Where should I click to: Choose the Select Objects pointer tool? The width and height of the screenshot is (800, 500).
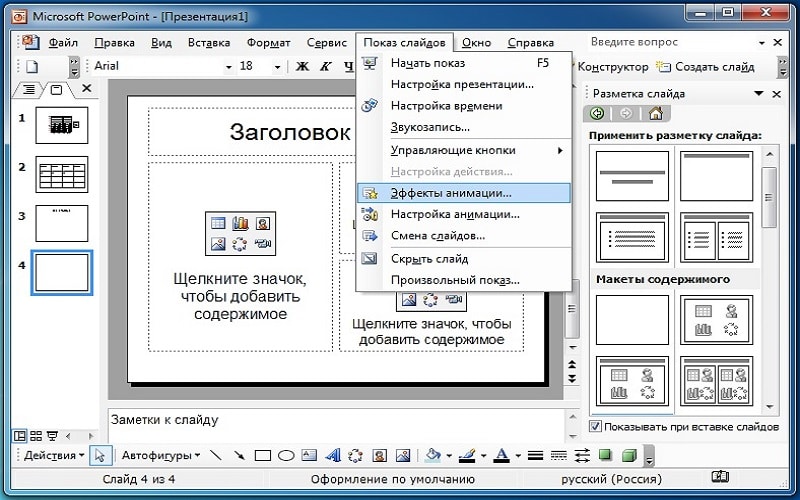[x=100, y=455]
